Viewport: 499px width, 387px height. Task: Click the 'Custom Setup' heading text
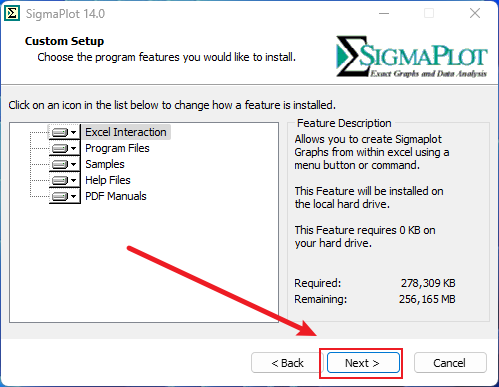(x=64, y=41)
